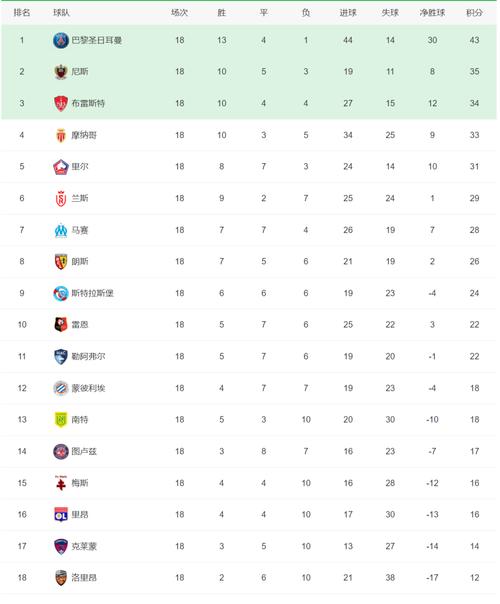The image size is (500, 604).
Task: Click the Nantes yellow crest icon
Action: point(60,420)
